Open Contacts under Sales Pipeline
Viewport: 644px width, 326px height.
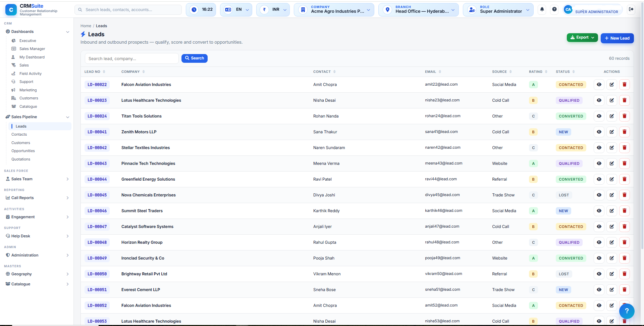(x=19, y=134)
